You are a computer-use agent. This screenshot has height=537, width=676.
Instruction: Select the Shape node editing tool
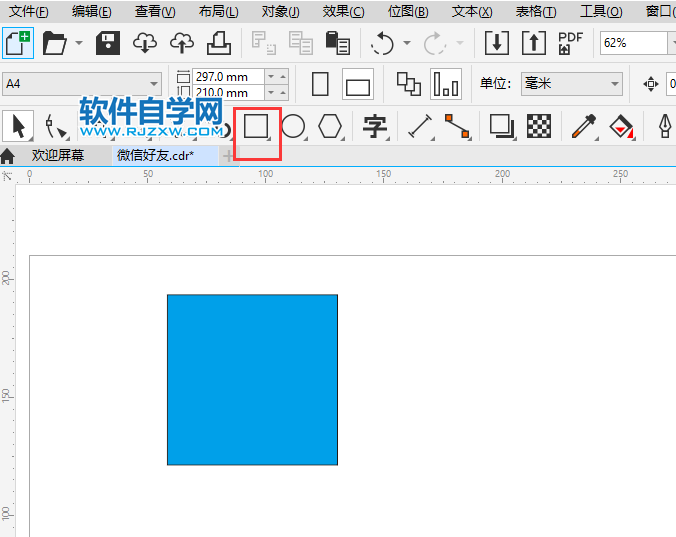(x=56, y=127)
